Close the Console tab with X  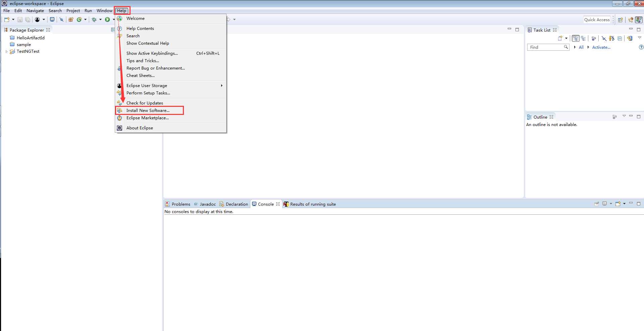(x=278, y=204)
